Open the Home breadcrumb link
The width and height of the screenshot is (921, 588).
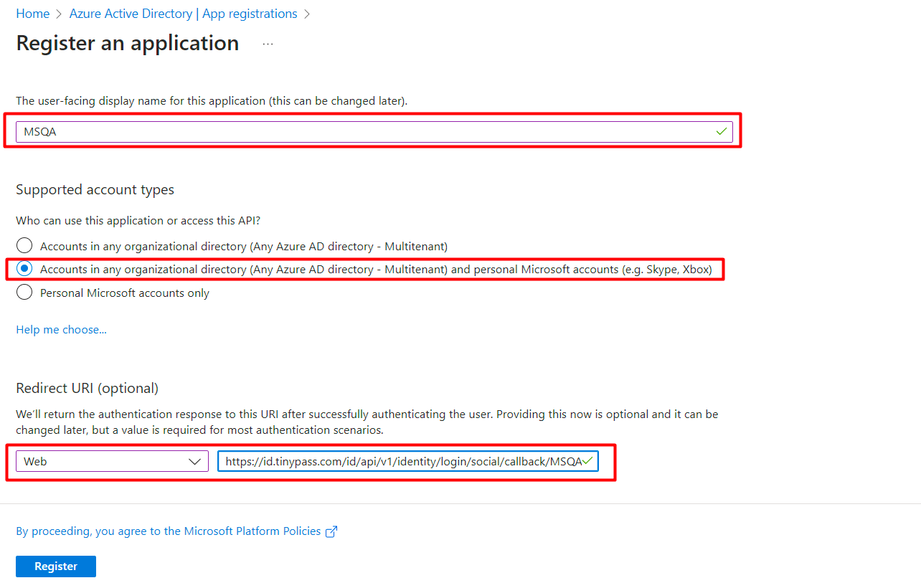[33, 14]
